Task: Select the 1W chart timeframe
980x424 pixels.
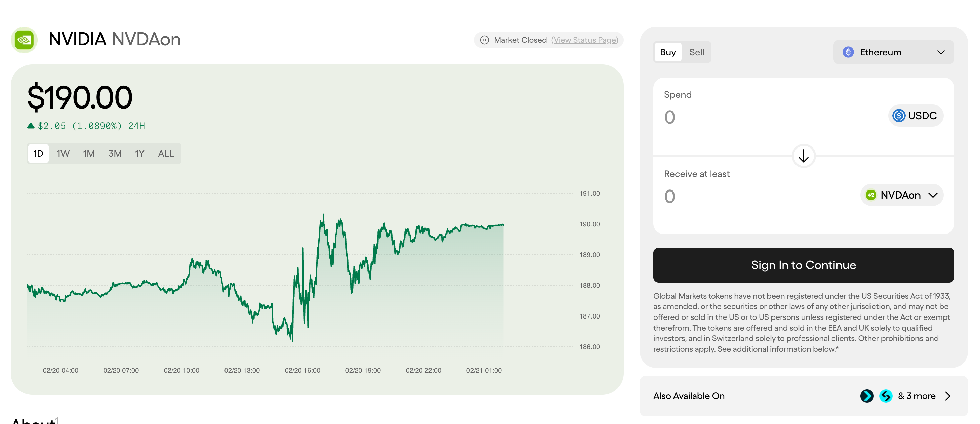Action: [63, 153]
